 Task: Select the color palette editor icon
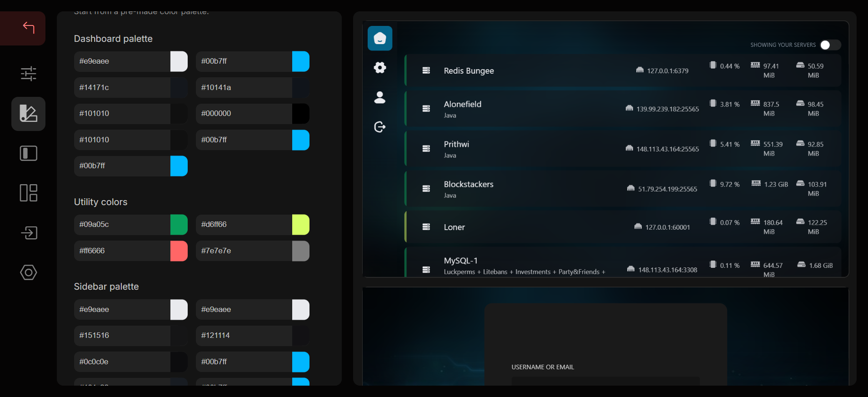[x=28, y=114]
